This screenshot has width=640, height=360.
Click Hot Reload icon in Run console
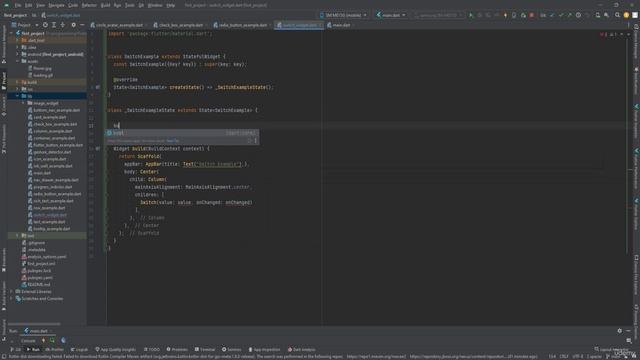click(x=44, y=340)
